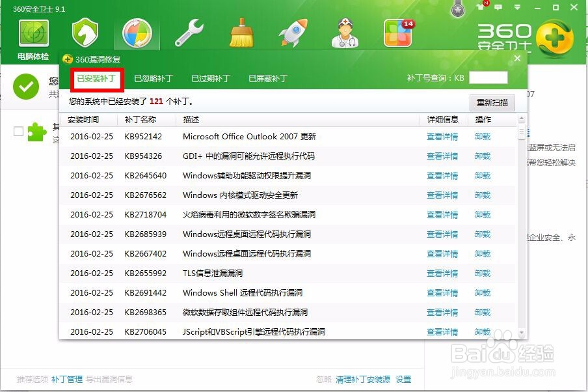This screenshot has height=392, width=588.
Task: Focus the 补丁号查询 KB input field
Action: [488, 77]
